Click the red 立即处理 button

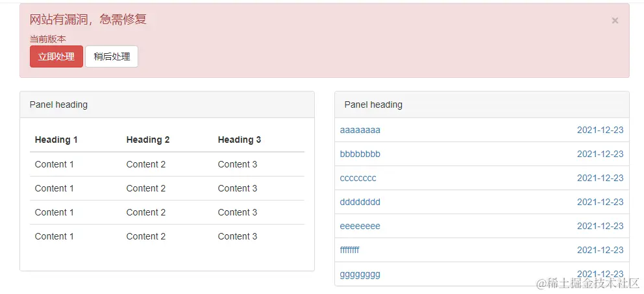click(56, 56)
